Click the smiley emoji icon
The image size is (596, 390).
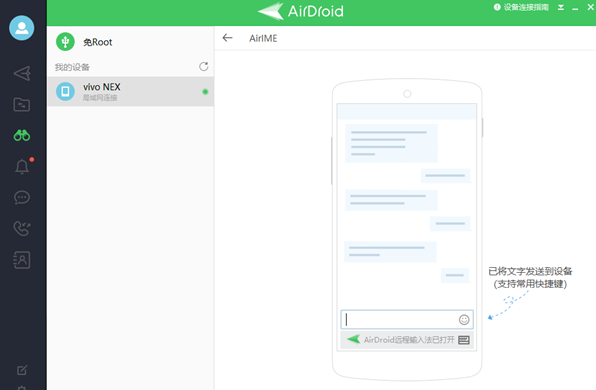pyautogui.click(x=464, y=320)
